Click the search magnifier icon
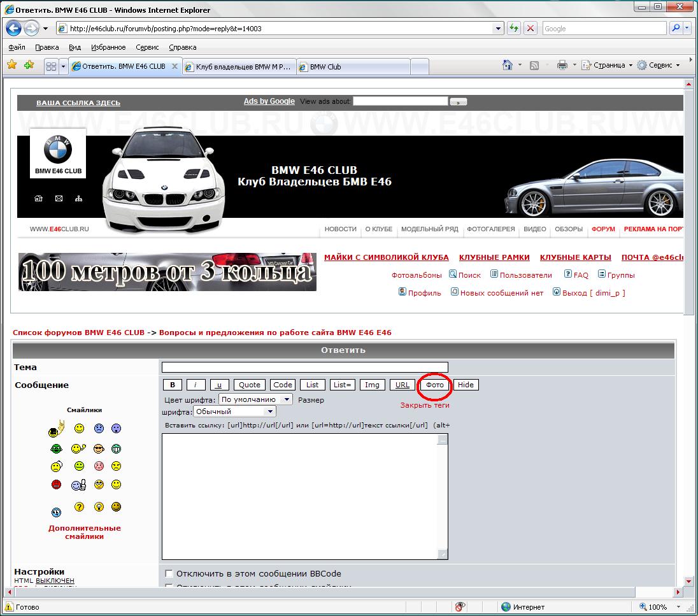The height and width of the screenshot is (616, 698). (675, 29)
